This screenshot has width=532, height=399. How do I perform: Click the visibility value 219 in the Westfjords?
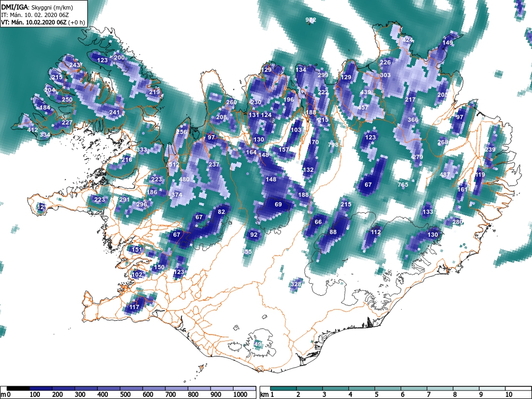pyautogui.click(x=154, y=92)
